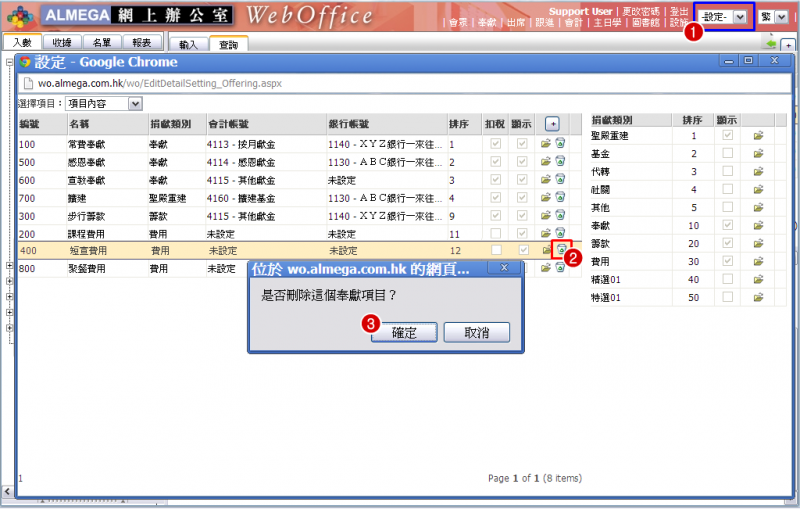Click edit icon for 基金 category in right panel
Screen dimensions: 800x509
759,153
